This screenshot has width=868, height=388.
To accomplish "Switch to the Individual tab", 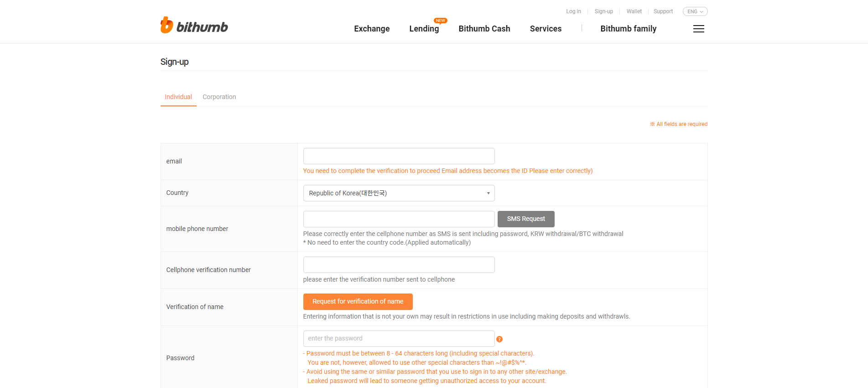I will tap(178, 97).
